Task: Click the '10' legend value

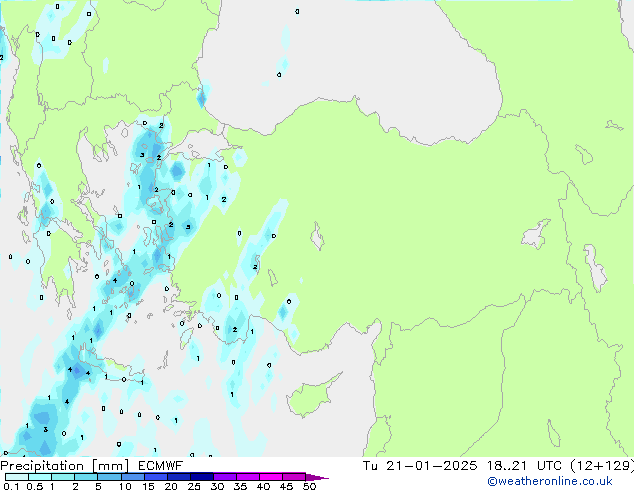Action: coord(125,486)
